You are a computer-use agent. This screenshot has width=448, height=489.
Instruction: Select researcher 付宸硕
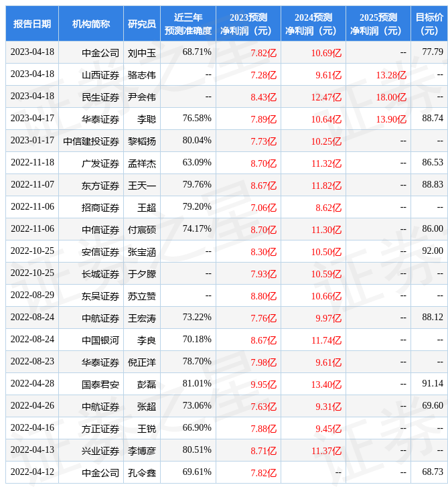pos(142,230)
